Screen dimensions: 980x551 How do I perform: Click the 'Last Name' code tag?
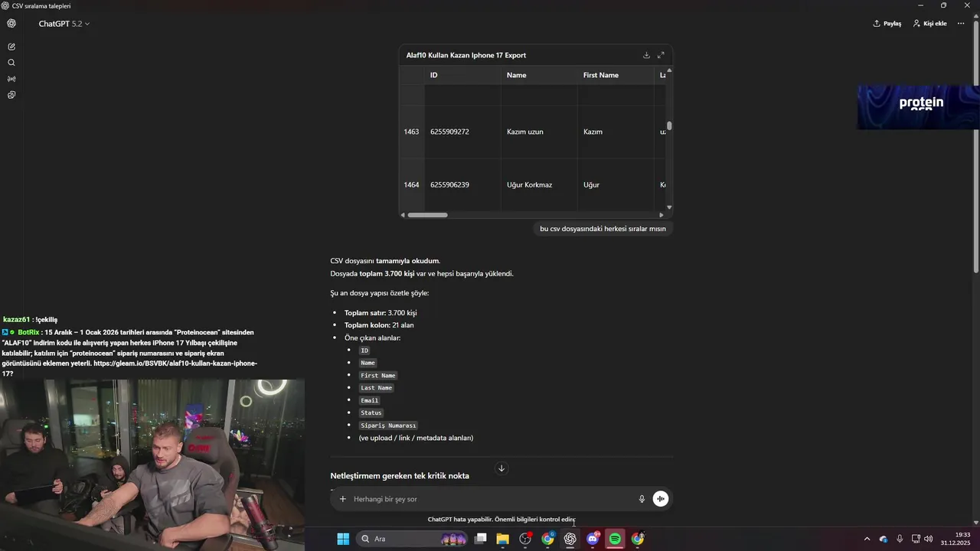pyautogui.click(x=377, y=388)
